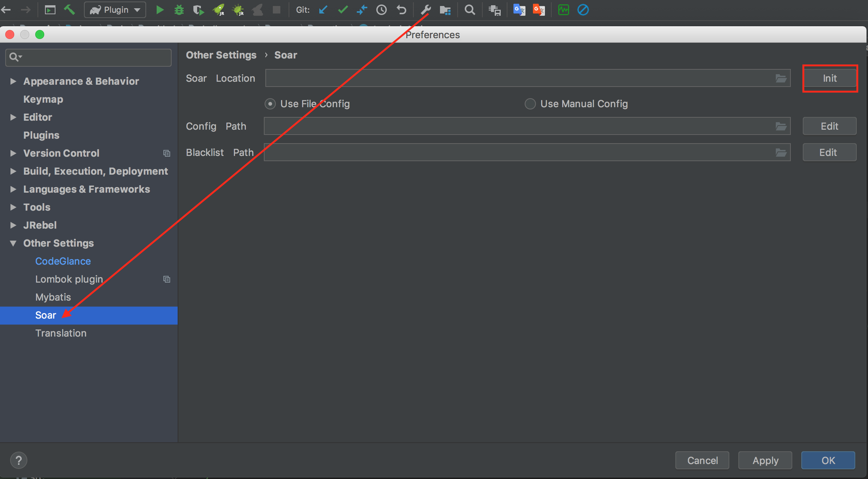Collapse the Other Settings tree node
868x479 pixels.
pos(13,243)
